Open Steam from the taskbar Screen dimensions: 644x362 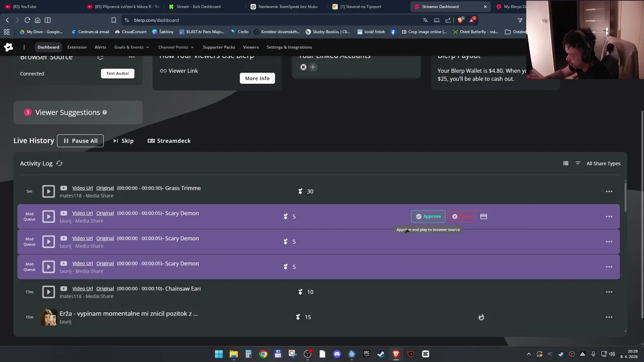coord(381,354)
